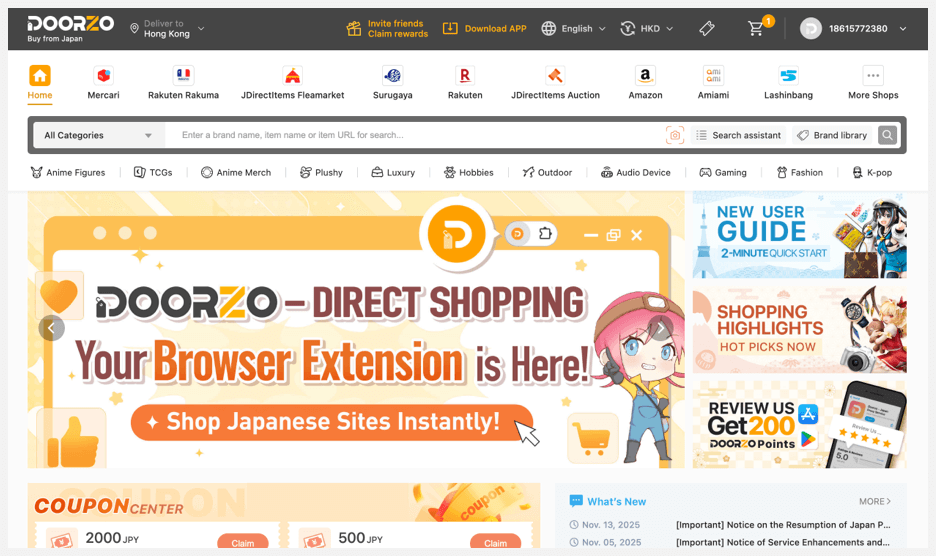Click the location pin icon
Image resolution: width=936 pixels, height=556 pixels.
tap(134, 28)
